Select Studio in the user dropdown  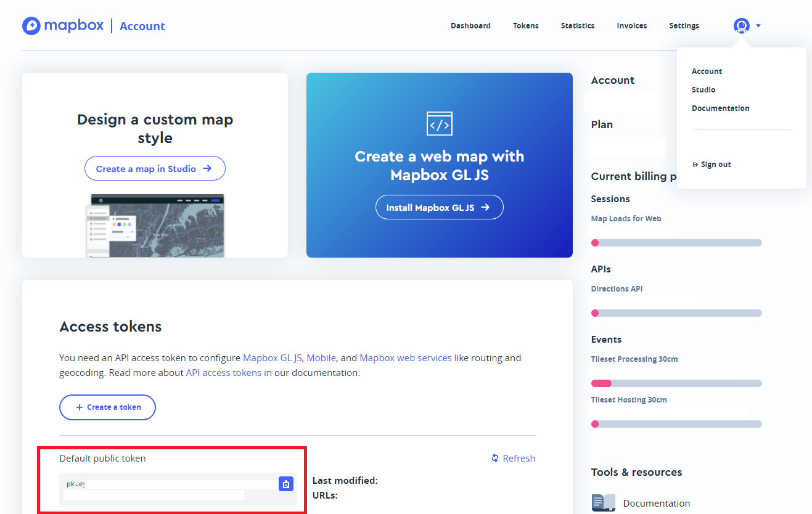(703, 90)
